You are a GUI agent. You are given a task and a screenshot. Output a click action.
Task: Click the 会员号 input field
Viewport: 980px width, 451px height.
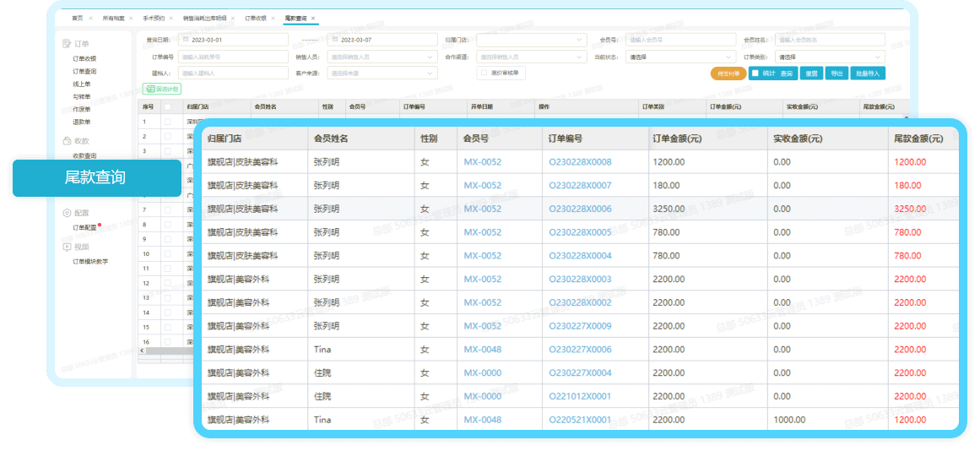pyautogui.click(x=680, y=40)
